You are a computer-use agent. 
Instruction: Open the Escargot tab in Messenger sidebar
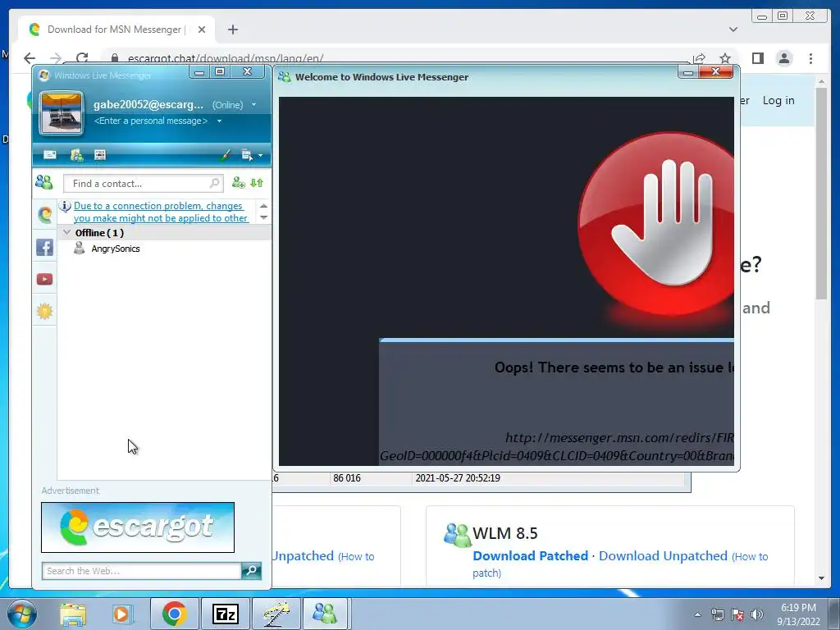44,215
